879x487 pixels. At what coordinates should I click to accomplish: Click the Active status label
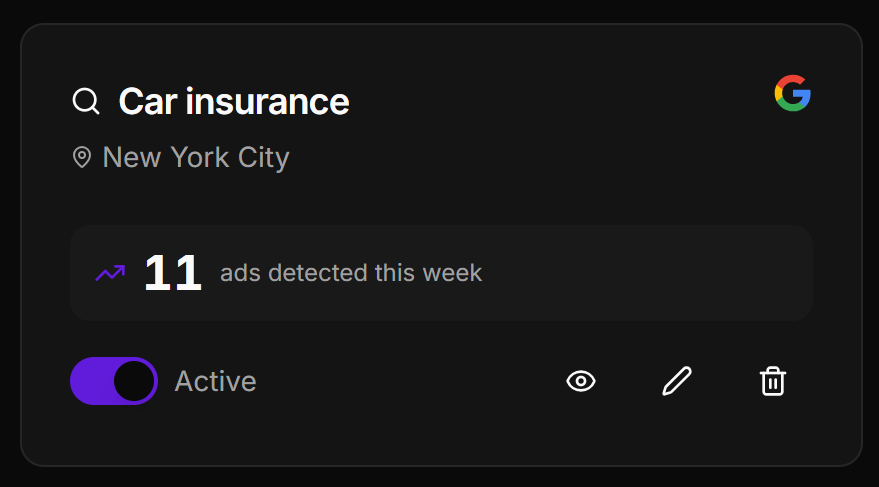pos(215,381)
